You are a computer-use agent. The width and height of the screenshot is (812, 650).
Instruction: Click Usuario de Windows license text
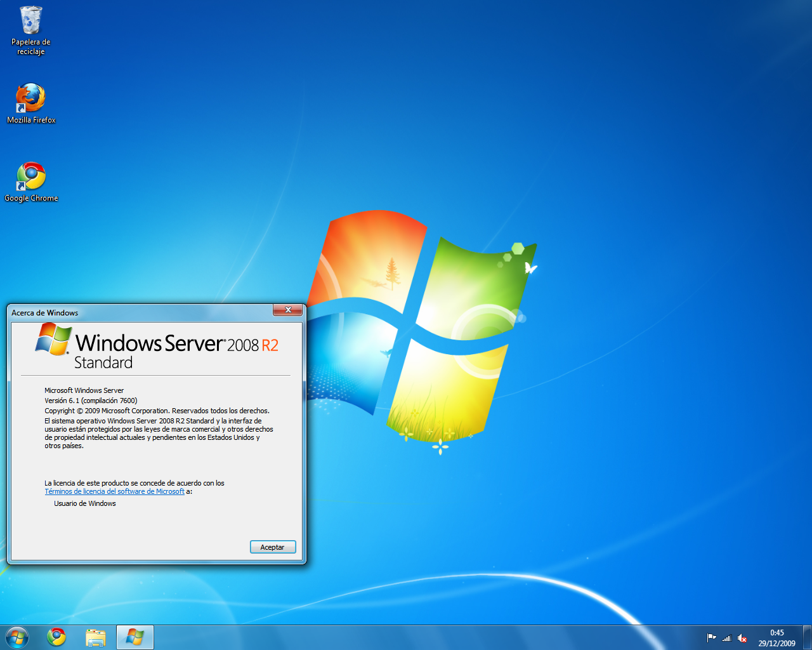click(84, 503)
